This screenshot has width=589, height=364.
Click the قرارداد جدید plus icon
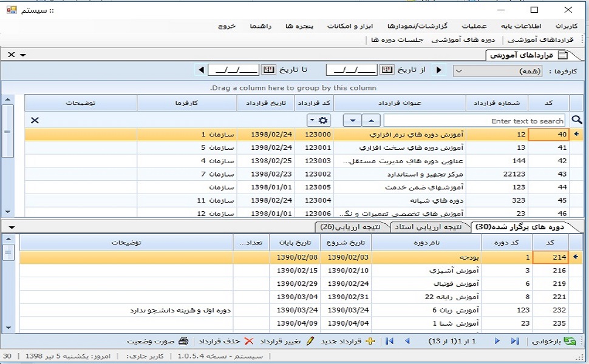(x=370, y=341)
